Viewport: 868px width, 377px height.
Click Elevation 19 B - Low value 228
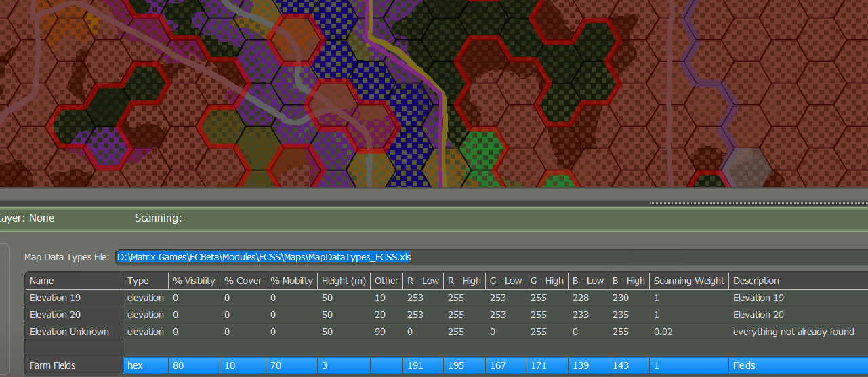point(588,298)
